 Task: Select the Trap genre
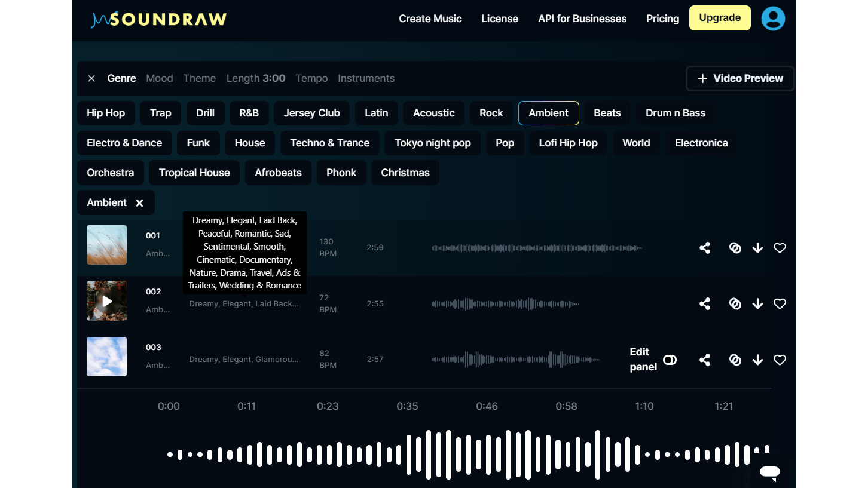(x=161, y=113)
